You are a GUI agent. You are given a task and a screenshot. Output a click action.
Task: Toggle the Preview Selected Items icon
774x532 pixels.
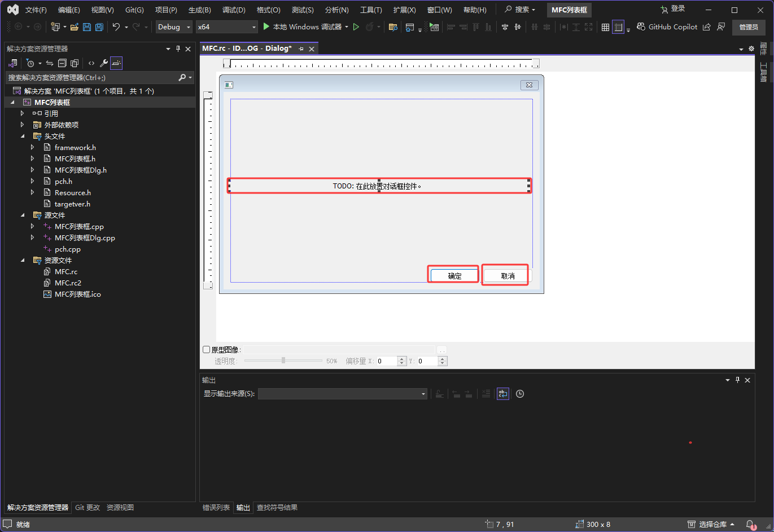[x=116, y=63]
